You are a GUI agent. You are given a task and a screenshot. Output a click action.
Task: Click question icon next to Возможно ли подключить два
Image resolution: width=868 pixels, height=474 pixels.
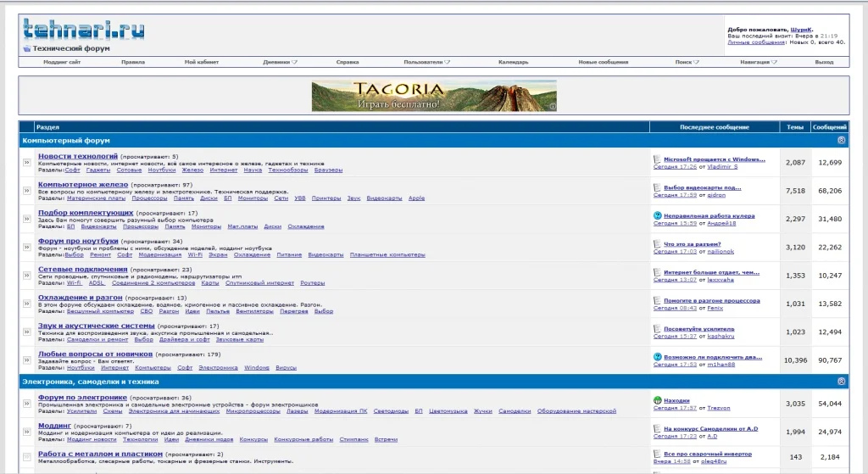pyautogui.click(x=657, y=357)
